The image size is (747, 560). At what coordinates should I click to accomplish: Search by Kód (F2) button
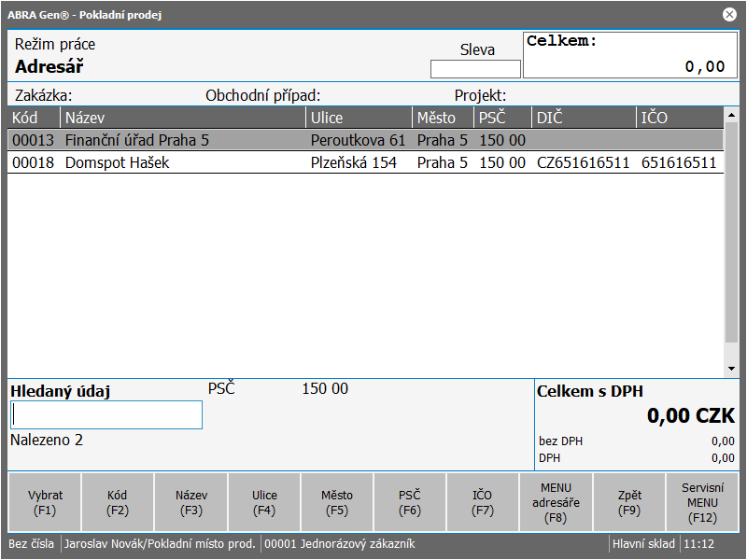118,502
